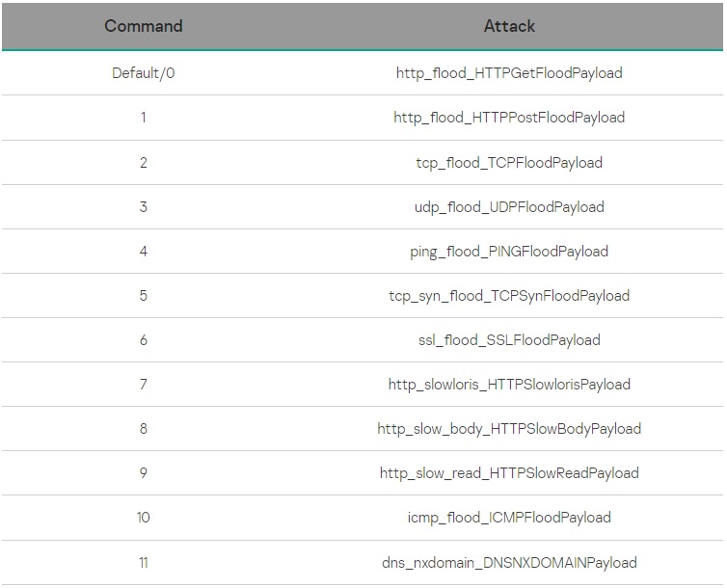Click the icmp_flood_ICMPFloodPayload cell
Viewport: 727px width, 588px height.
pyautogui.click(x=509, y=518)
